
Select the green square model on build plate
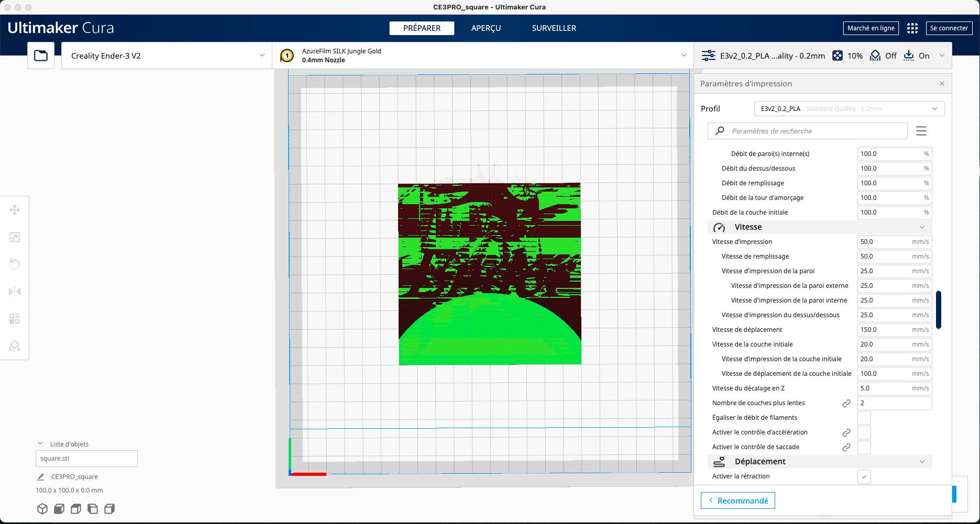pos(490,274)
